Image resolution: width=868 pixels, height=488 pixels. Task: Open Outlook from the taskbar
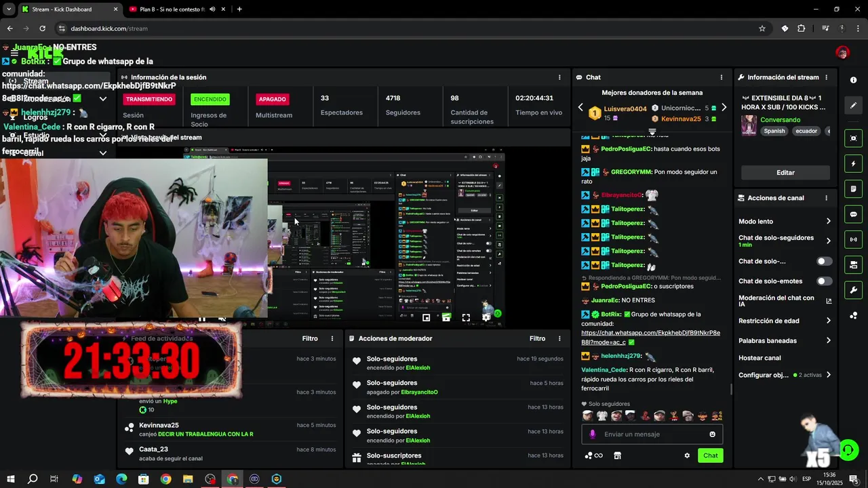pyautogui.click(x=99, y=479)
